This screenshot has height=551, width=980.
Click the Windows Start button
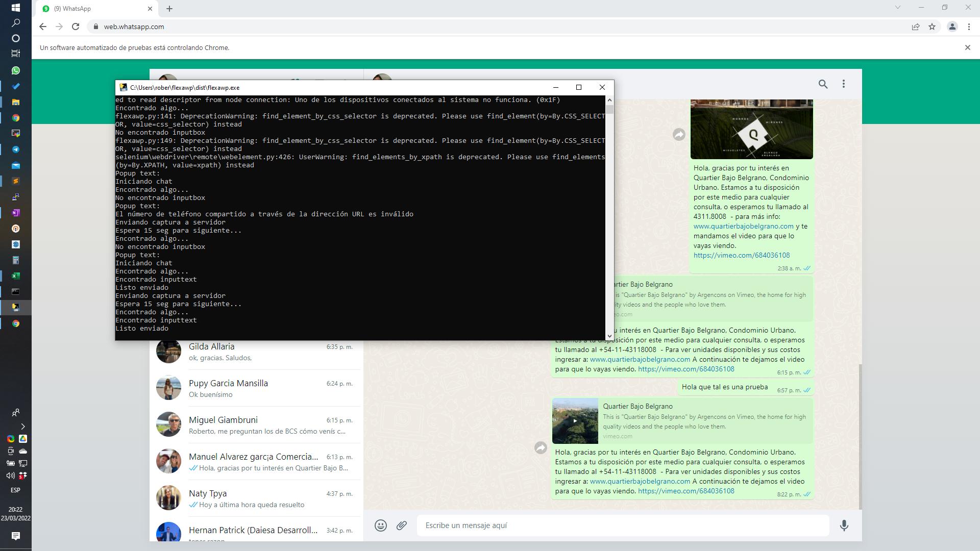tap(15, 8)
